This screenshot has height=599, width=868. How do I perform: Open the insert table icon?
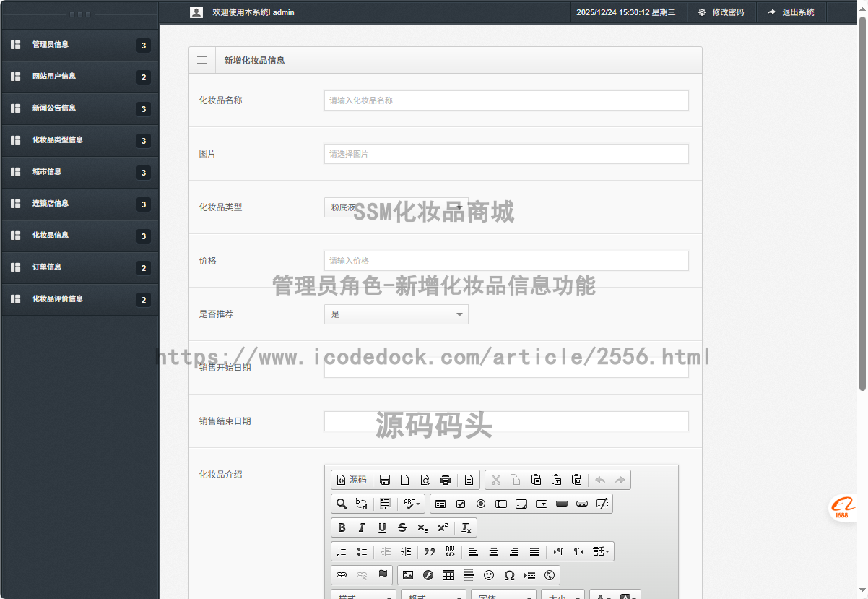448,575
